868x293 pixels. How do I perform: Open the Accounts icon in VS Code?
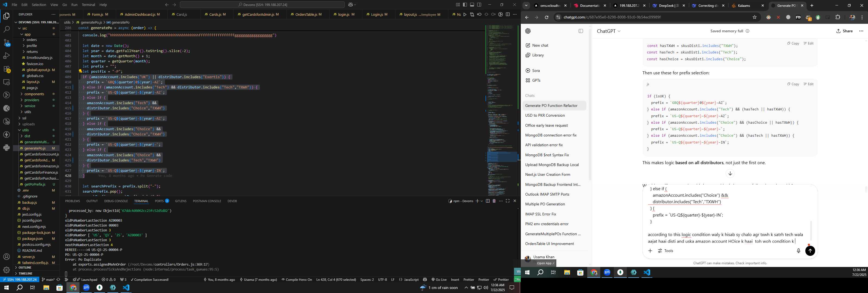click(7, 257)
